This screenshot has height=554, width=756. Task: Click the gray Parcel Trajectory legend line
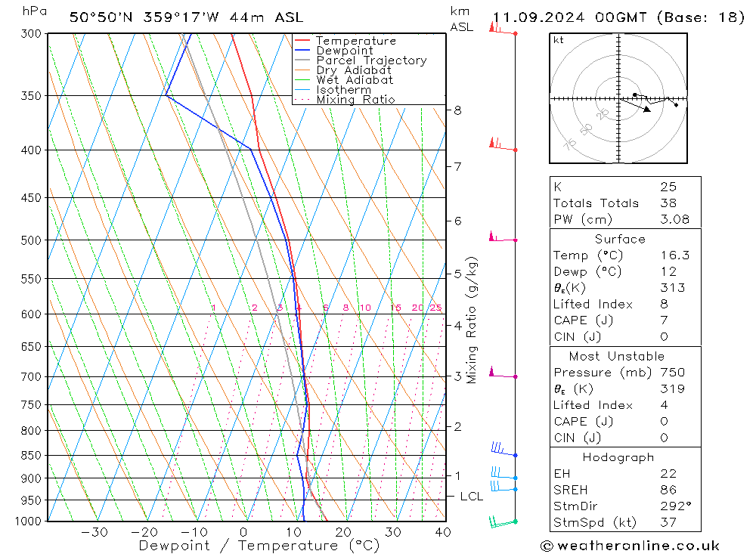pos(302,60)
